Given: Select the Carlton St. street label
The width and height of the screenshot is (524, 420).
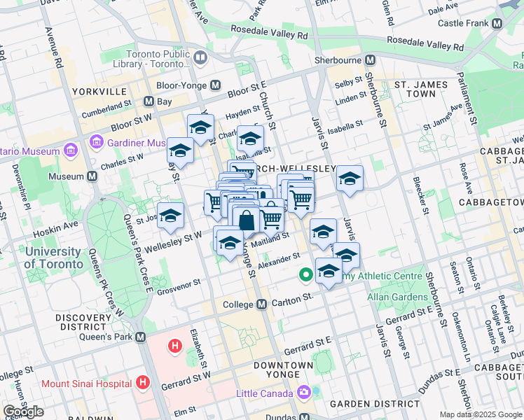Looking at the screenshot, I should 292,300.
